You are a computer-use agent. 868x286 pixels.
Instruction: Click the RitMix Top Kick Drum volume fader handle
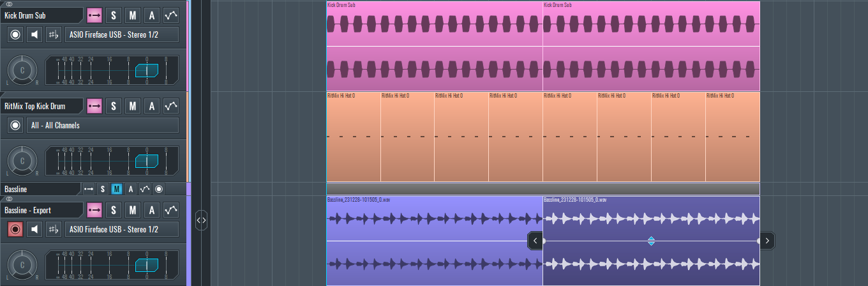point(146,161)
